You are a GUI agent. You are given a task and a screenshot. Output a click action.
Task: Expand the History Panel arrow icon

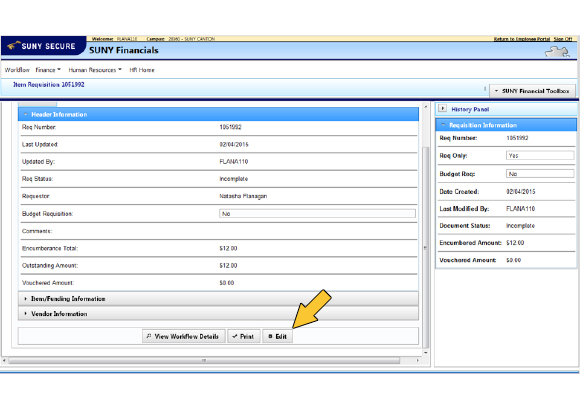[x=442, y=108]
